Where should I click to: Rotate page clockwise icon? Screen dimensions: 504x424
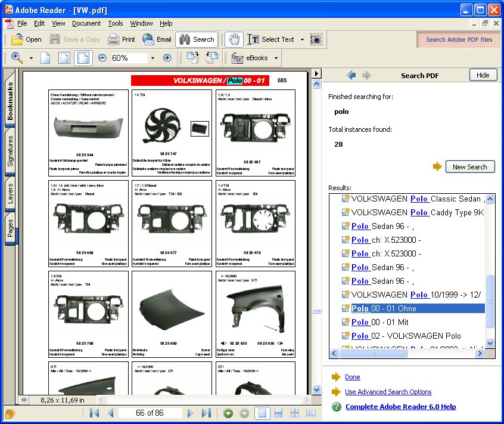[192, 58]
